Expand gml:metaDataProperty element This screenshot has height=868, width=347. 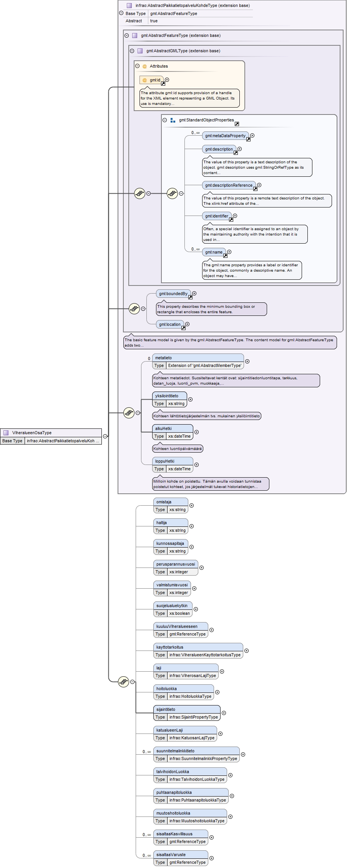252,135
